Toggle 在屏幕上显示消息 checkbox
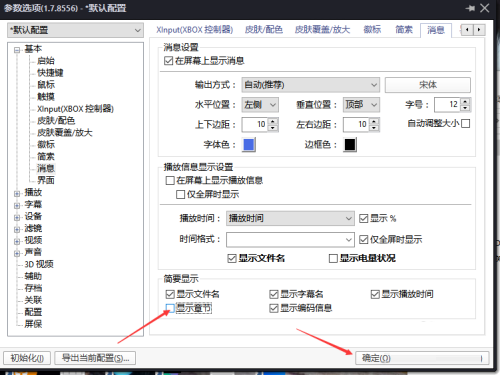 (x=168, y=61)
